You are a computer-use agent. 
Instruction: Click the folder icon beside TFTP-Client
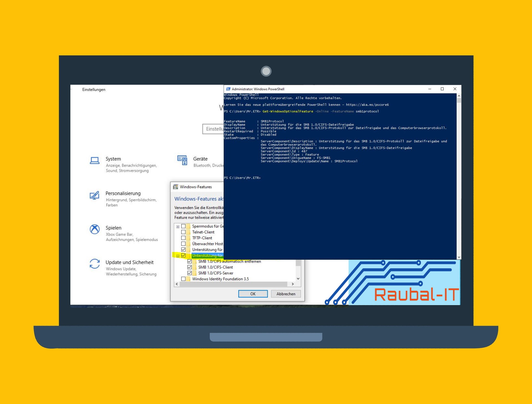(188, 238)
